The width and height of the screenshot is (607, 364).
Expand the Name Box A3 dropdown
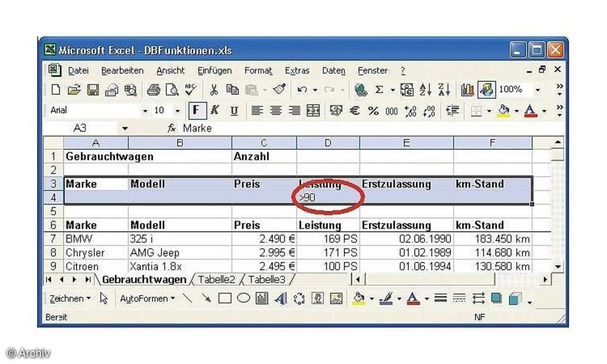click(125, 129)
